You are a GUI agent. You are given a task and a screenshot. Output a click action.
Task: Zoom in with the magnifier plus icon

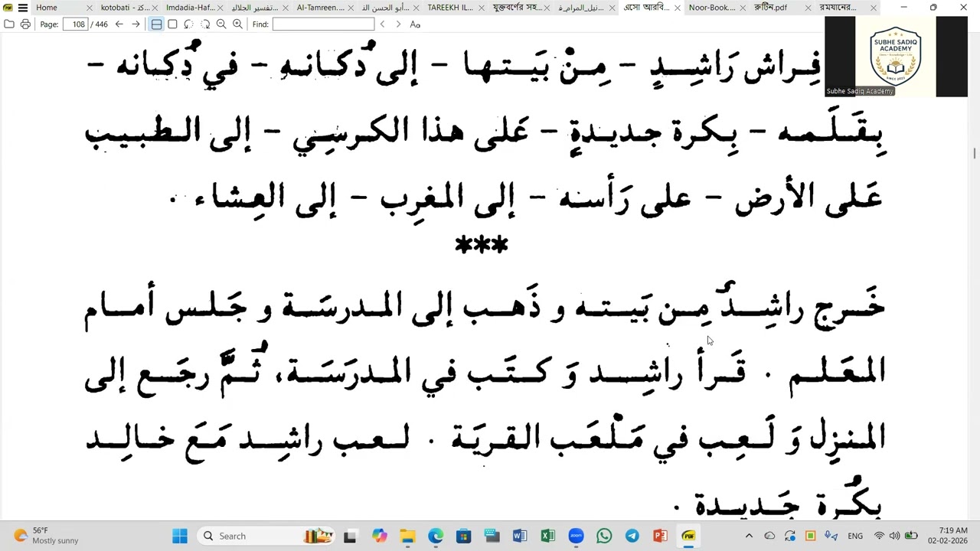click(237, 24)
